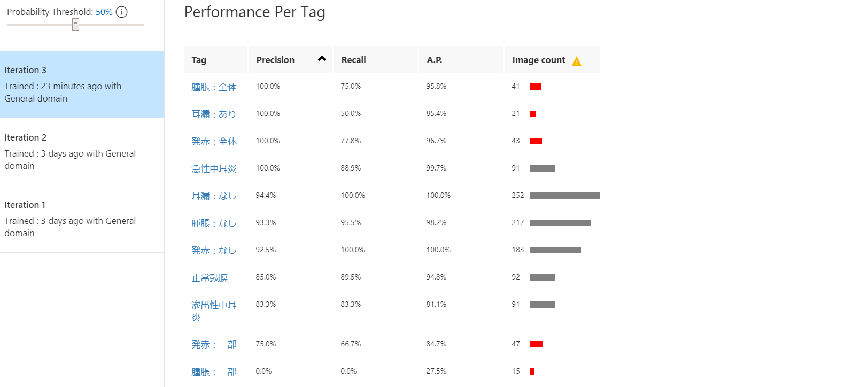Click the 腫脹：一部 tag link
This screenshot has width=868, height=387.
coord(214,371)
